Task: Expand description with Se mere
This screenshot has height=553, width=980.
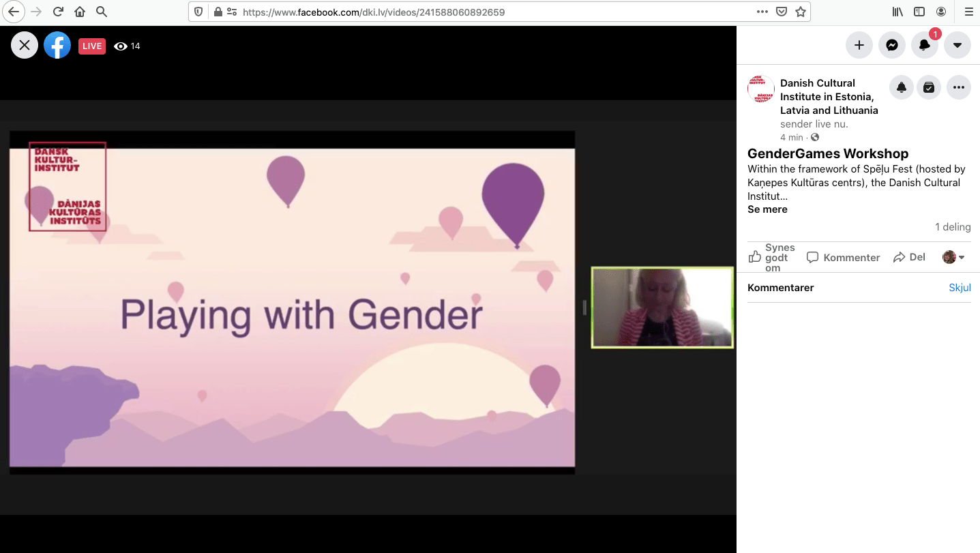Action: [767, 209]
